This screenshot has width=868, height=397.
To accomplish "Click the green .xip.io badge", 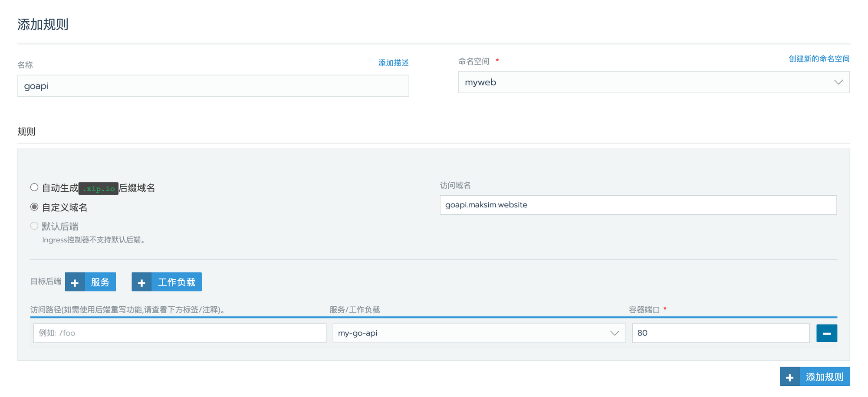I will [x=99, y=189].
